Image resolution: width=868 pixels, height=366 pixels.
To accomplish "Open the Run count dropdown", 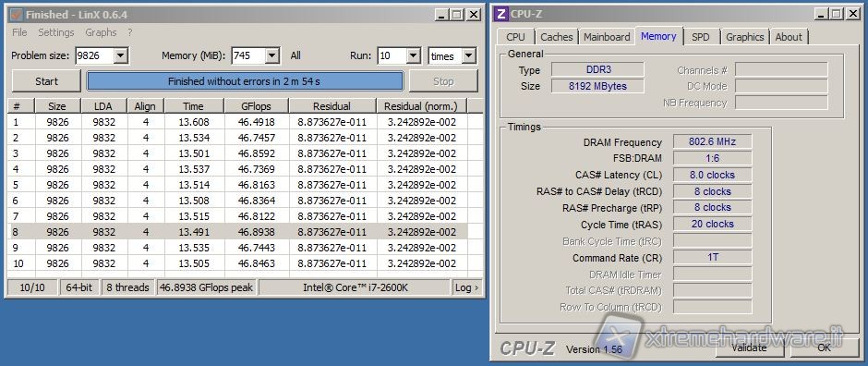I will tap(414, 56).
